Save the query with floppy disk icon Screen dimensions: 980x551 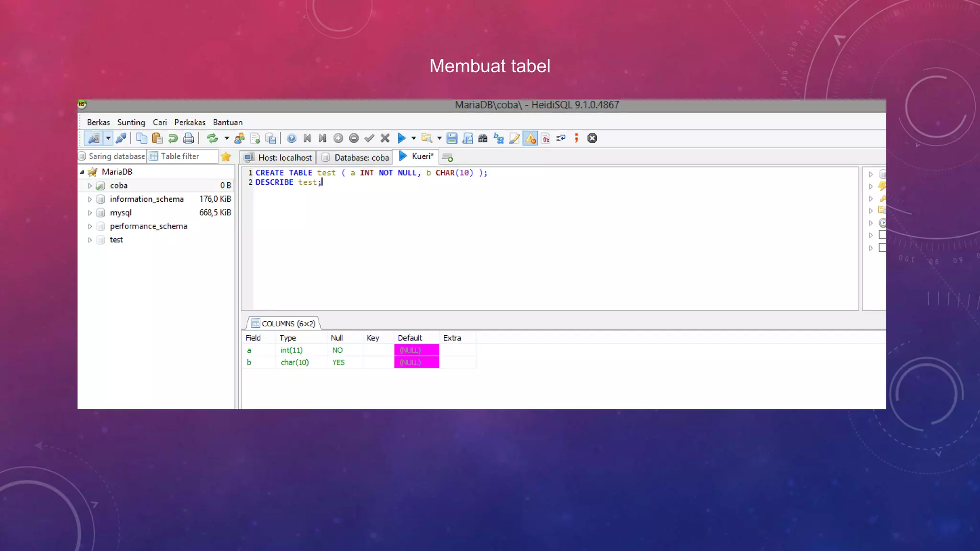click(x=452, y=138)
